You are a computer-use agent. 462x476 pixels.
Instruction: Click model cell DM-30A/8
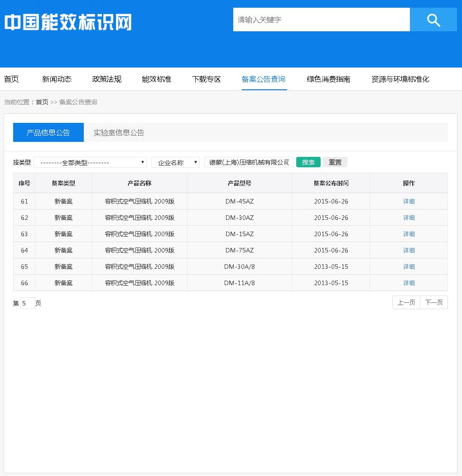click(x=240, y=267)
